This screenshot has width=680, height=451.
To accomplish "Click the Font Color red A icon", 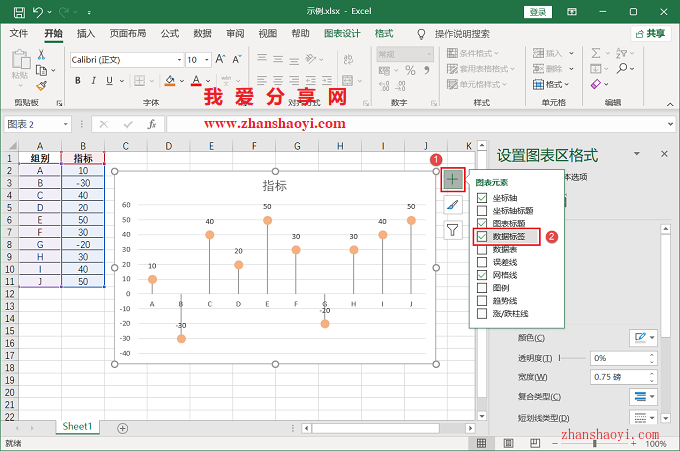I will pos(196,81).
